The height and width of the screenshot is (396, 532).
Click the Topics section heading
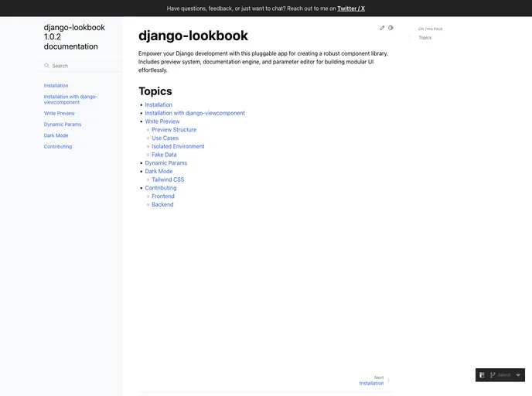tap(155, 91)
